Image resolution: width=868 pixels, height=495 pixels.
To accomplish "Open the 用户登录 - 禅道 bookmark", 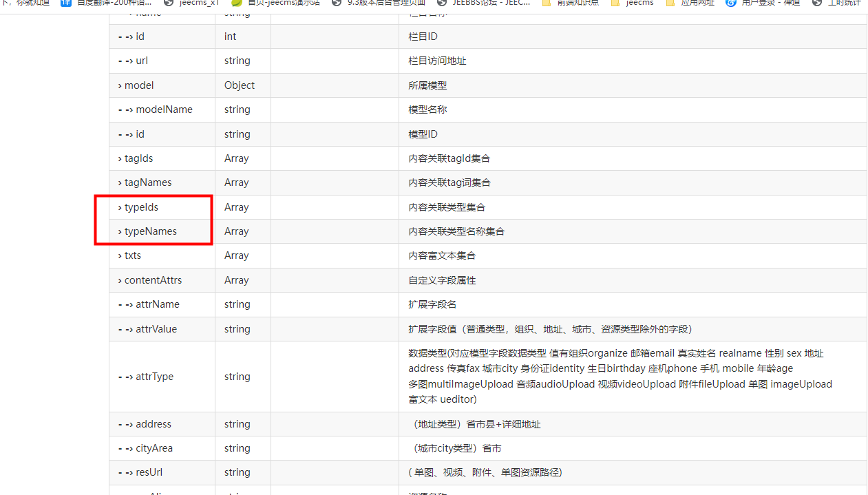I will 763,3.
